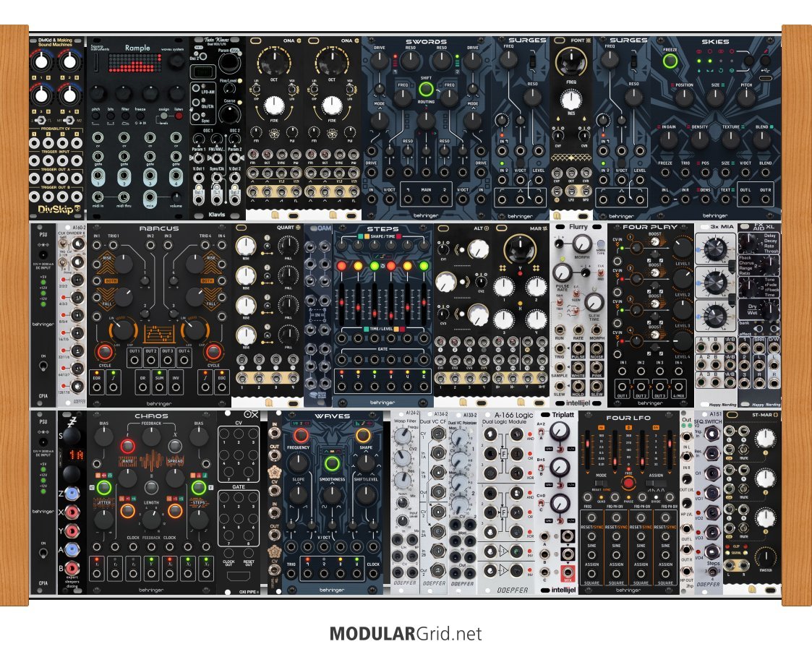Click the freeze button on Rample
The height and width of the screenshot is (649, 812).
coord(140,116)
